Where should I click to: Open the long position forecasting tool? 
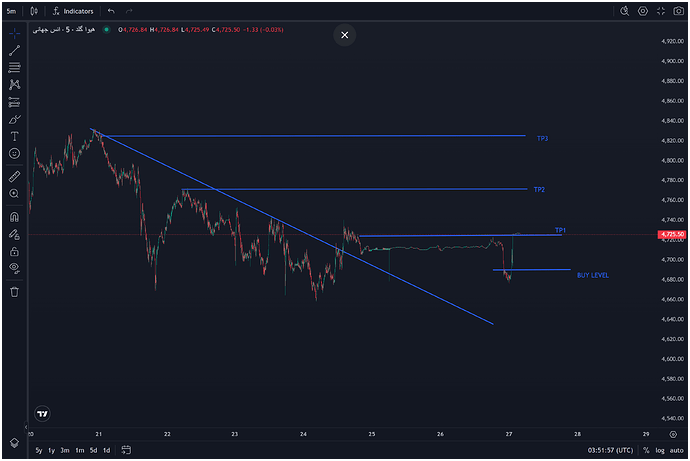coord(15,102)
